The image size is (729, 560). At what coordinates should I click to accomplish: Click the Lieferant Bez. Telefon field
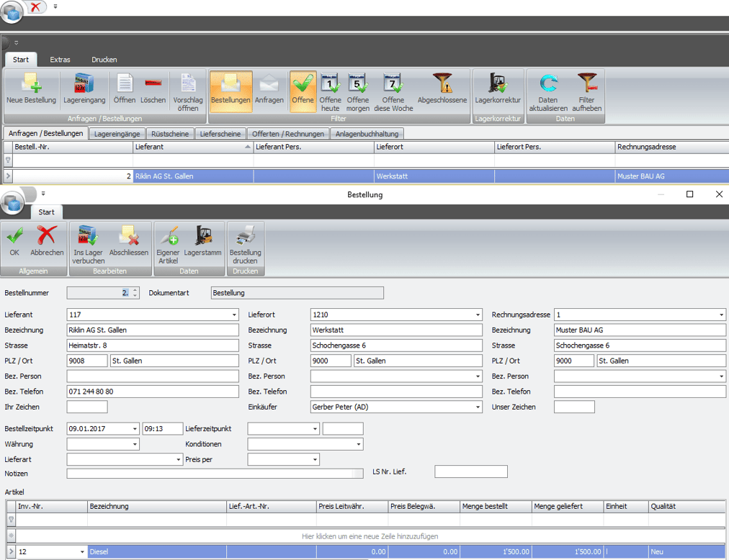153,392
